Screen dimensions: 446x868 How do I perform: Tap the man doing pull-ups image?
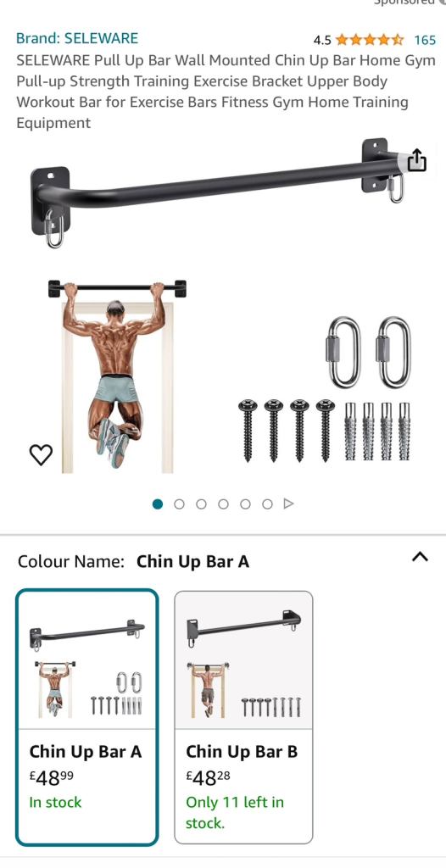coord(118,376)
